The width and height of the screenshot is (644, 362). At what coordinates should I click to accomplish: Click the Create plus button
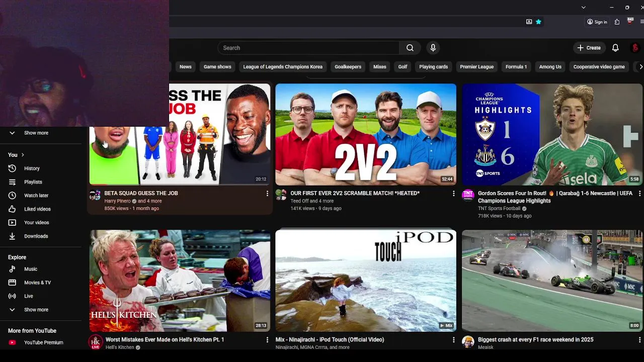589,48
